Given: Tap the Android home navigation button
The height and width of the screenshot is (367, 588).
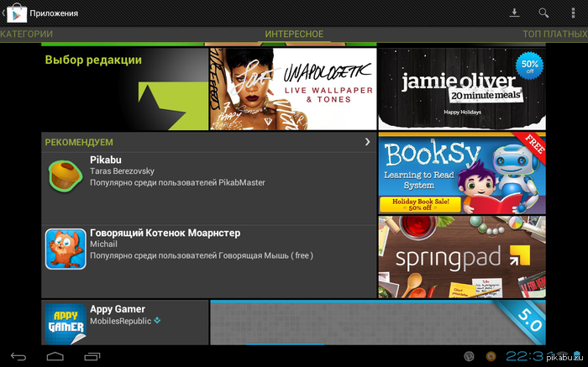Looking at the screenshot, I should [x=55, y=356].
